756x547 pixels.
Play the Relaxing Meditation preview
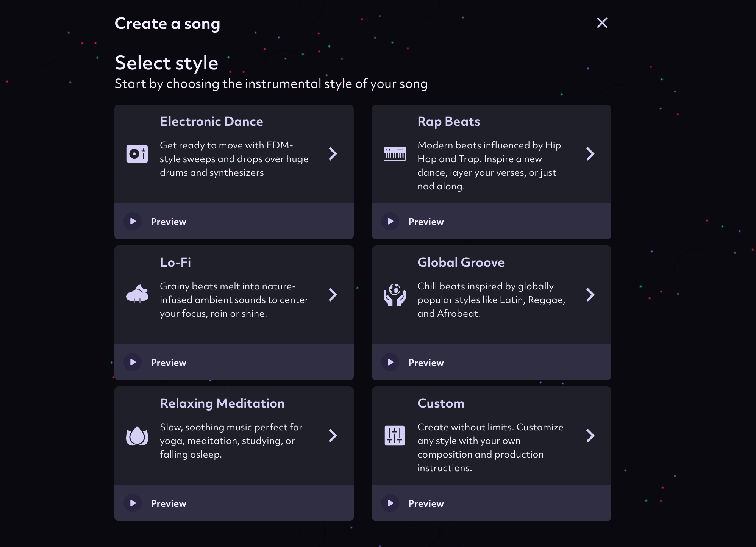(133, 503)
